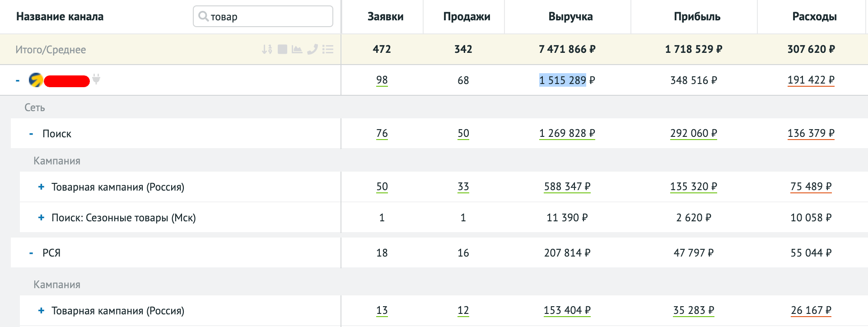Focus the channel name search field
This screenshot has width=868, height=327.
click(x=269, y=17)
